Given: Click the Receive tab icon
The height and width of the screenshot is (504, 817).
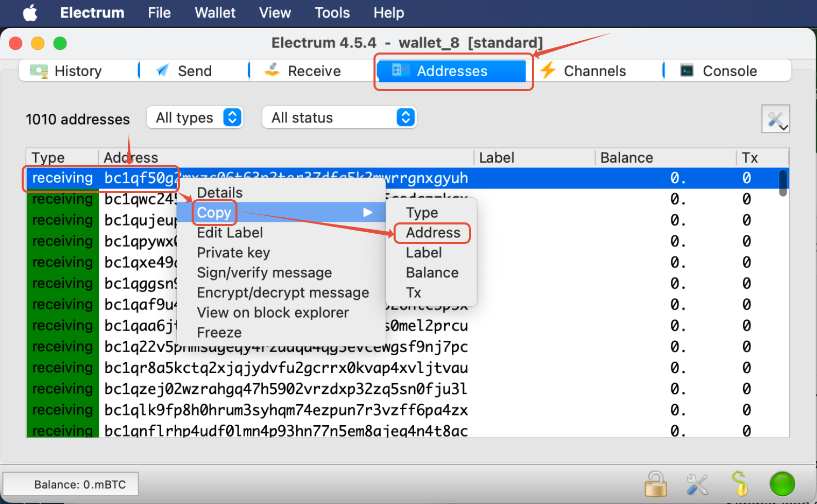Looking at the screenshot, I should (272, 69).
